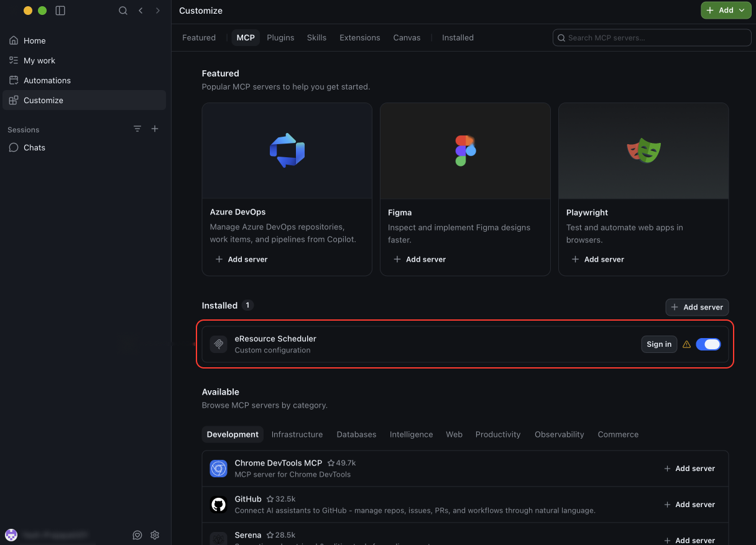Open the green Add dropdown menu
Image resolution: width=756 pixels, height=545 pixels.
pos(726,11)
